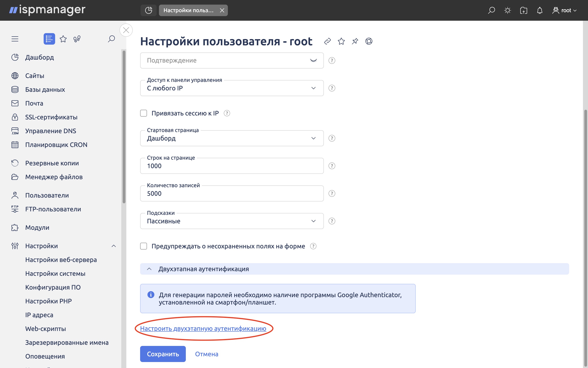Show help for Привязать сессию к IP
The image size is (588, 368).
tap(227, 113)
